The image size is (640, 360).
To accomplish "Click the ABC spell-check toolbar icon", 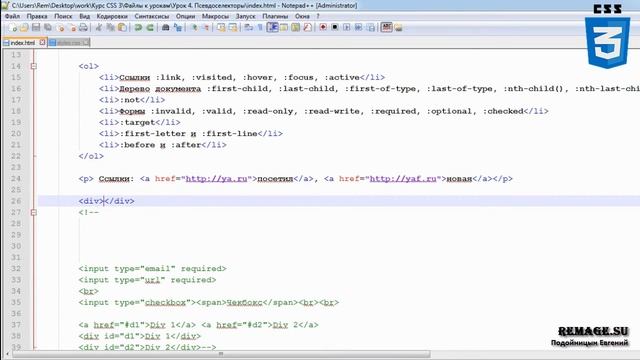I will 386,27.
